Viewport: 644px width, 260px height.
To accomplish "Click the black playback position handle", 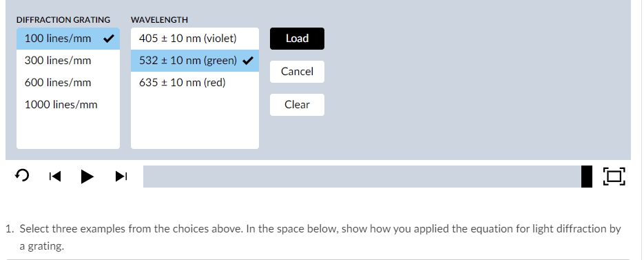I will 587,177.
